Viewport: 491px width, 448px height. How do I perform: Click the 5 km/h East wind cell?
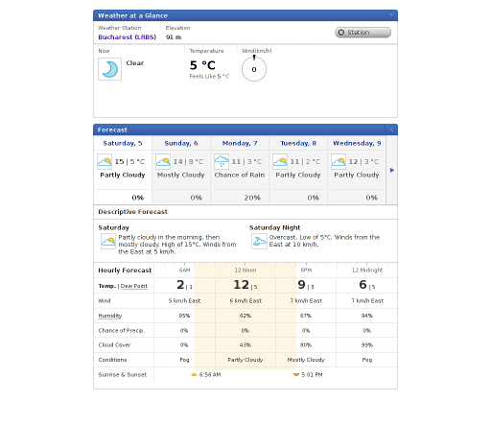(184, 301)
